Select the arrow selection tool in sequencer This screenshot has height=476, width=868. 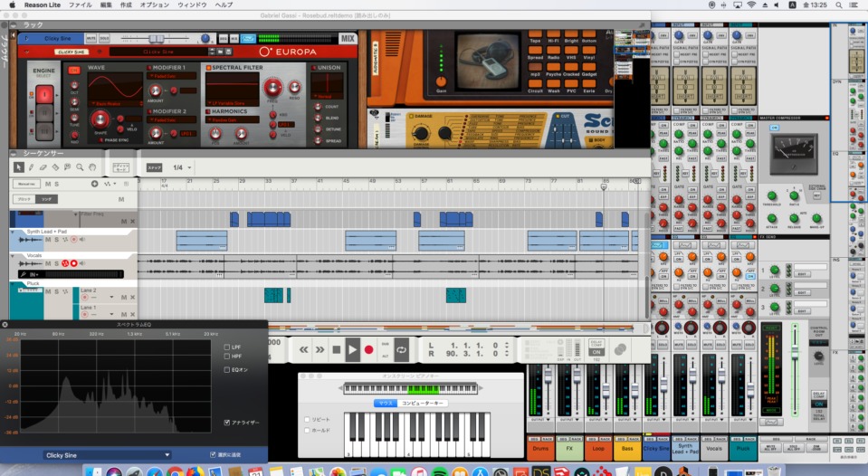pos(18,167)
